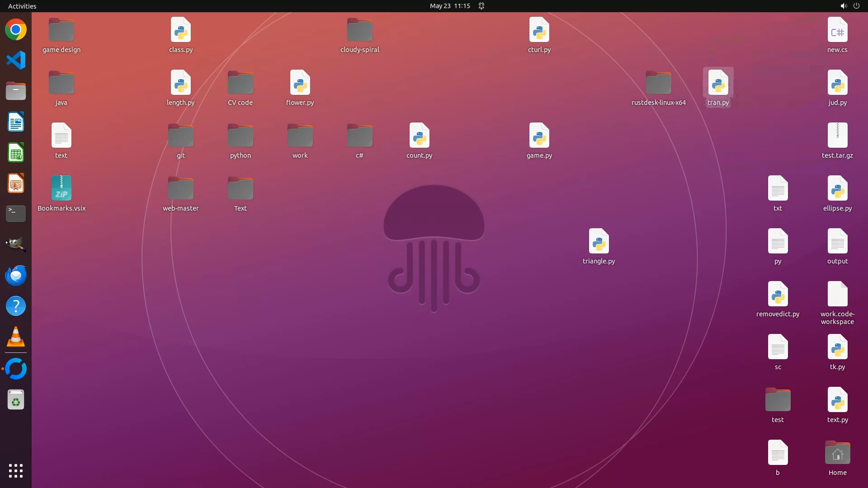Select the rustdesk-linux-x64 folder

pyautogui.click(x=658, y=83)
